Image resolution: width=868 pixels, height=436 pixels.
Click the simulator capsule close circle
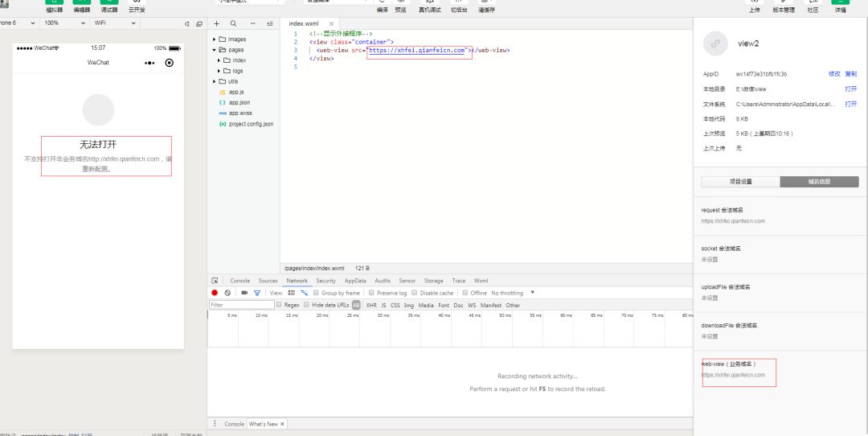point(170,63)
